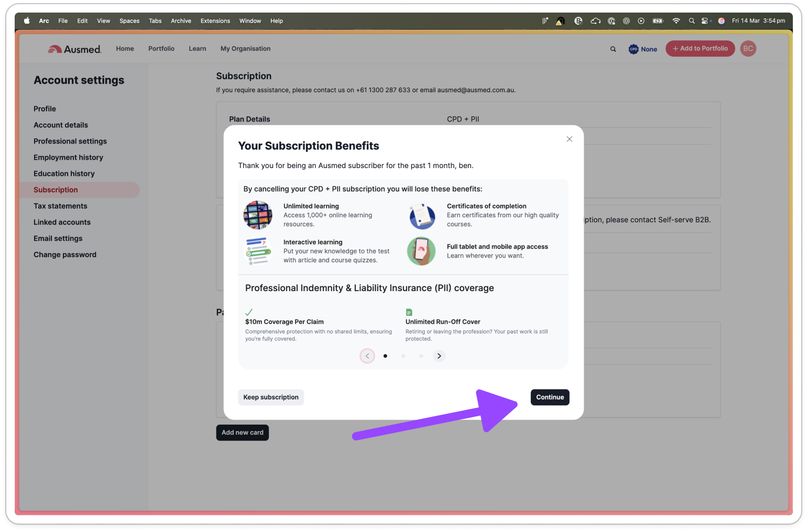Click the Continue button
This screenshot has height=532, width=808.
550,397
